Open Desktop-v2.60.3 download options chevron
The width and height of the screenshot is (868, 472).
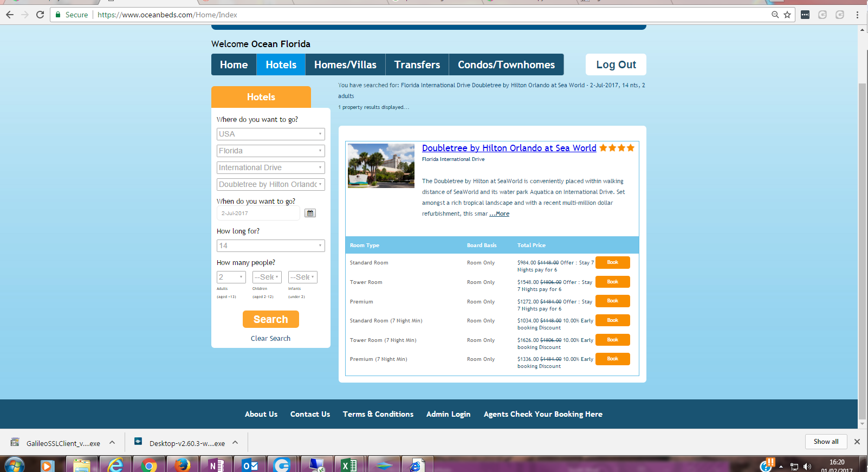click(235, 443)
